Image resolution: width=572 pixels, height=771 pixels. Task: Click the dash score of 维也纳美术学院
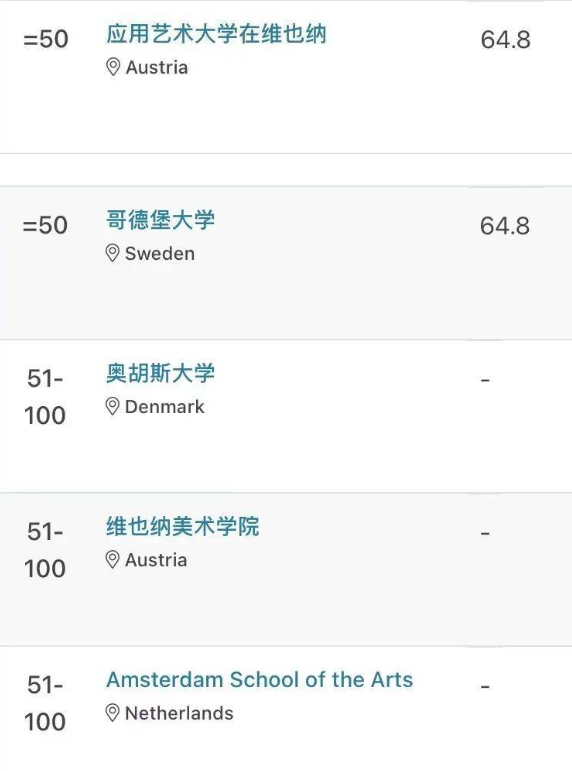[485, 533]
